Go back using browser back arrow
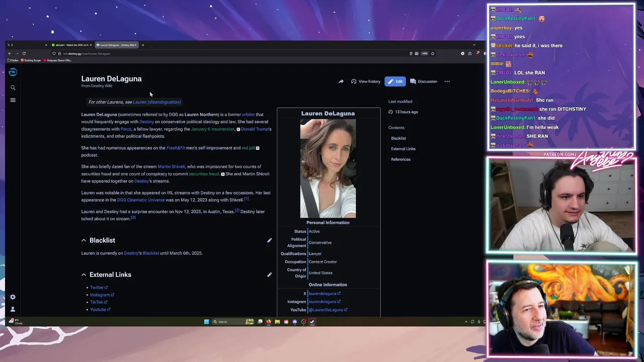Screen dimensions: 644x362 (x=10, y=53)
